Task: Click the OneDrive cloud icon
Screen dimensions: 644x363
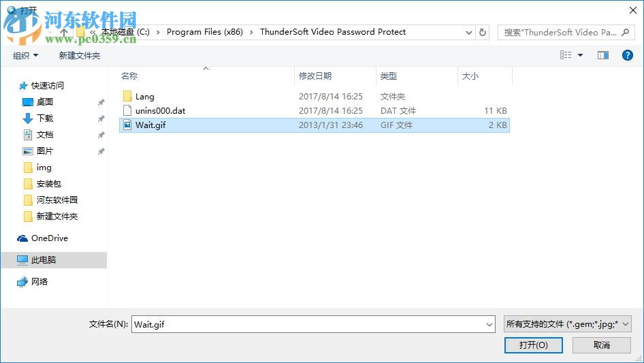Action: 22,238
